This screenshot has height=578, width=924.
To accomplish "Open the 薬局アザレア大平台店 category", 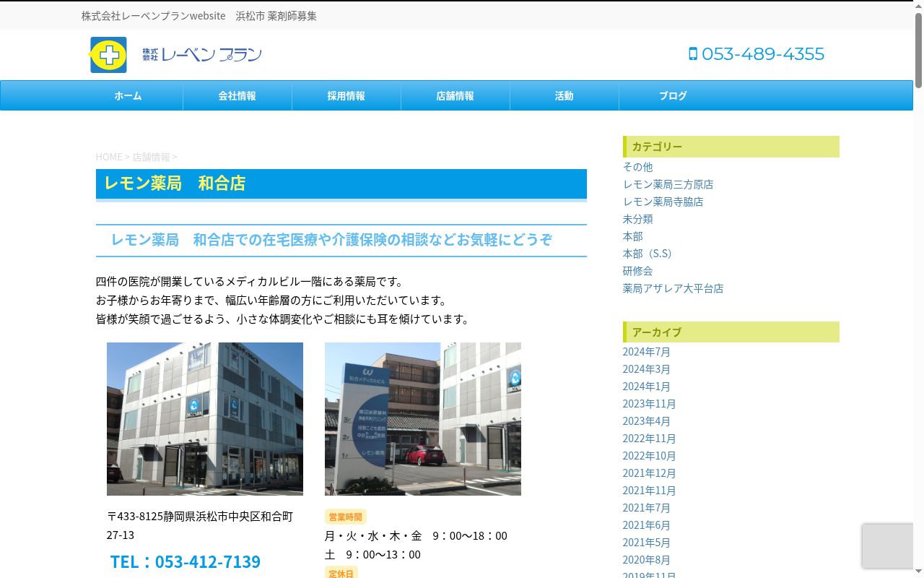I will click(x=673, y=288).
